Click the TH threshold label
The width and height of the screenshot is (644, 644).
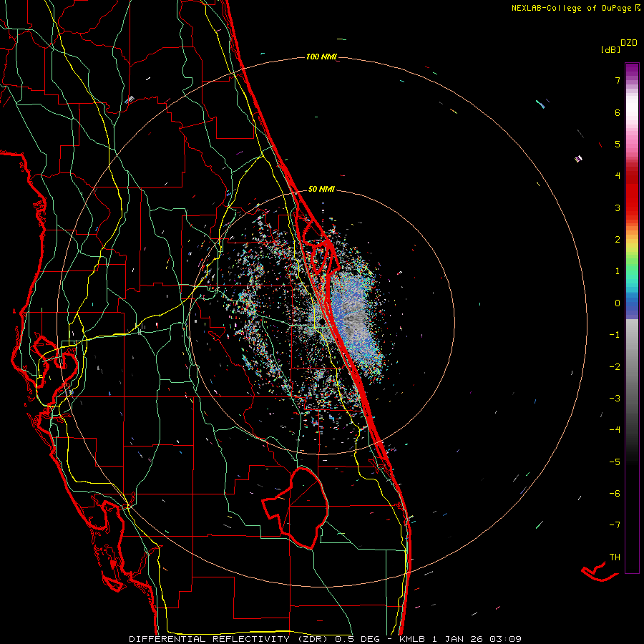pyautogui.click(x=615, y=557)
